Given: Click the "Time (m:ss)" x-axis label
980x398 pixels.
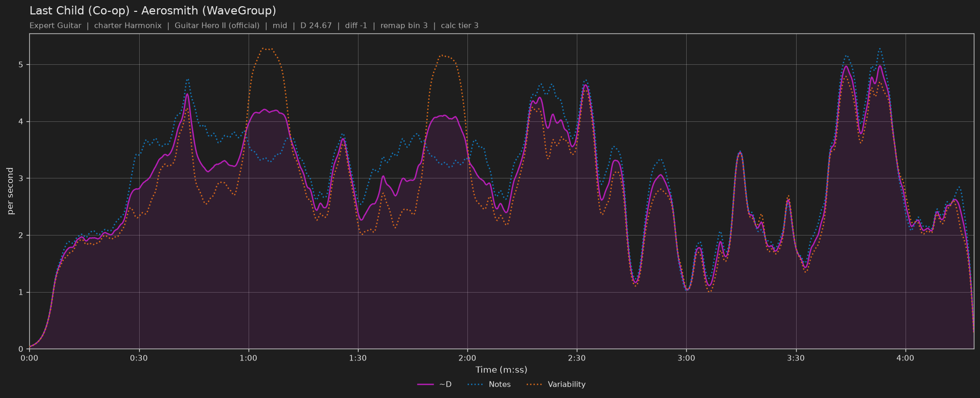Looking at the screenshot, I should click(501, 370).
